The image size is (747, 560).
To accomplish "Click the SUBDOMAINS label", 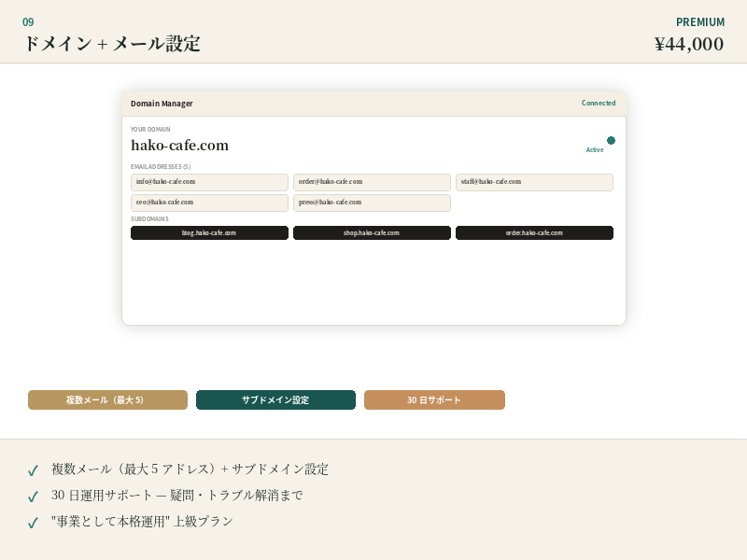I will tap(149, 219).
